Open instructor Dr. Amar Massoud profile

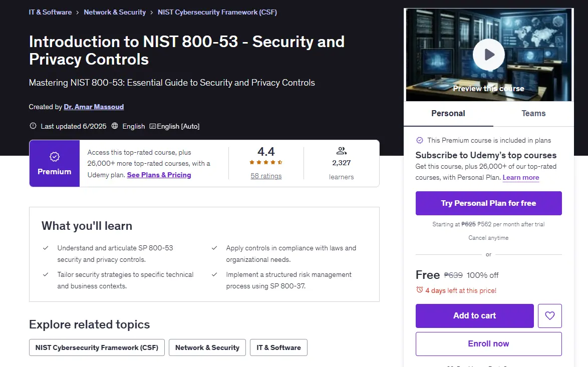pyautogui.click(x=94, y=107)
